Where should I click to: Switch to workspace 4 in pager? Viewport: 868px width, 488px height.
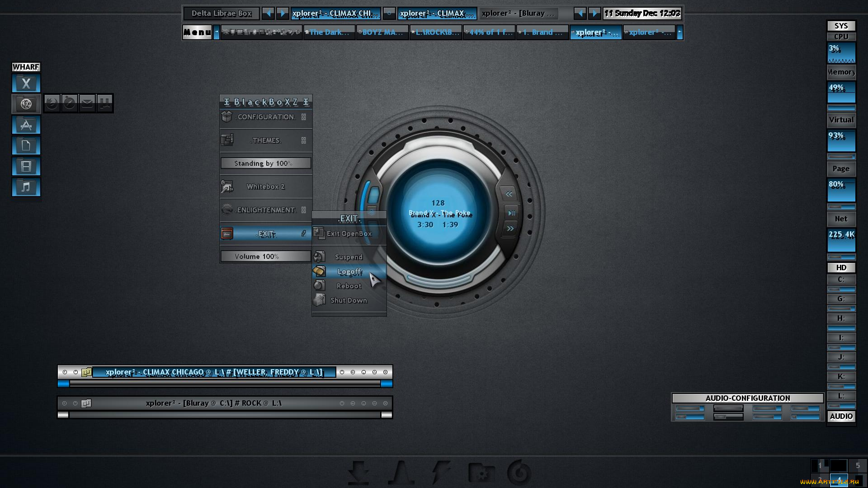pyautogui.click(x=839, y=480)
